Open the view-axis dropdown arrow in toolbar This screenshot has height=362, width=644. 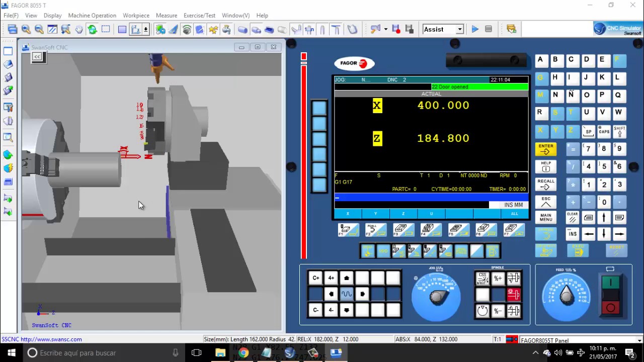[146, 30]
